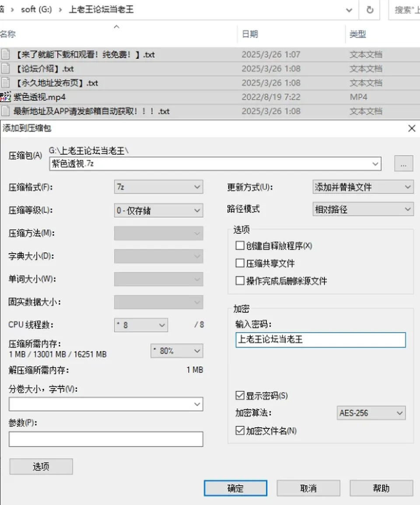Click the 帮助 button
This screenshot has width=420, height=505.
tap(381, 488)
